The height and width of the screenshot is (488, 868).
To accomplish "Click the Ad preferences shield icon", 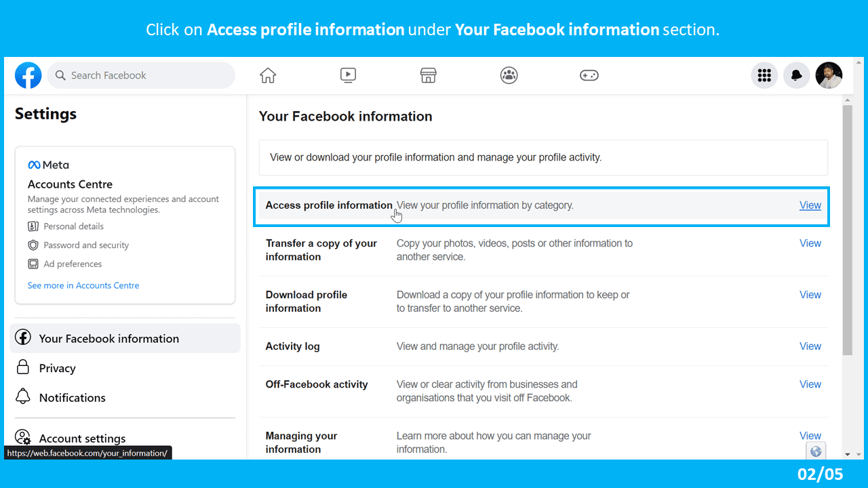I will coord(33,264).
